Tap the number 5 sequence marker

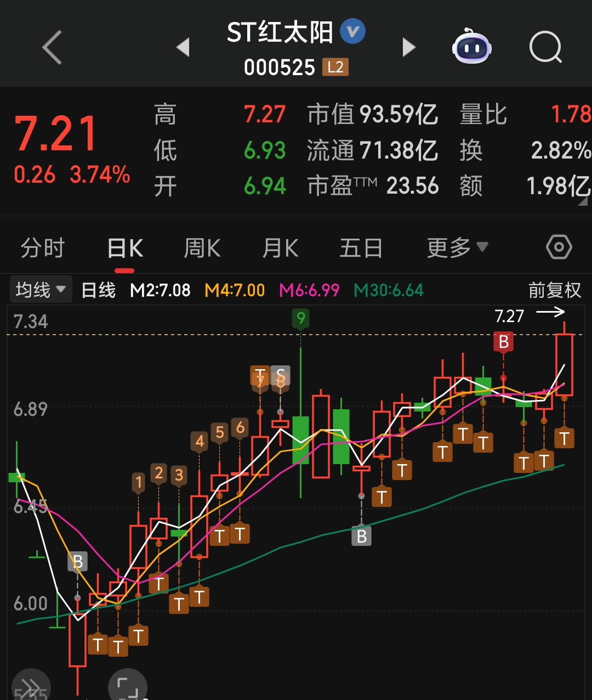tap(220, 433)
